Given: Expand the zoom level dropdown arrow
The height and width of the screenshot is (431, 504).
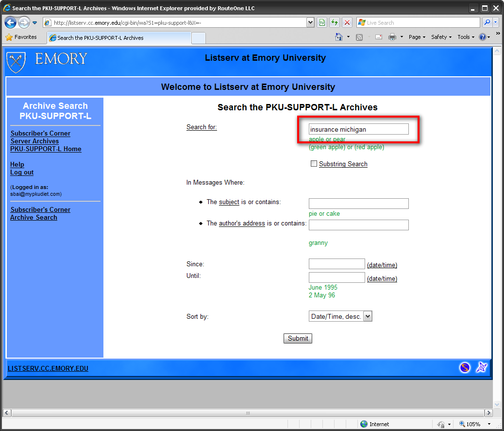Looking at the screenshot, I should (x=489, y=424).
